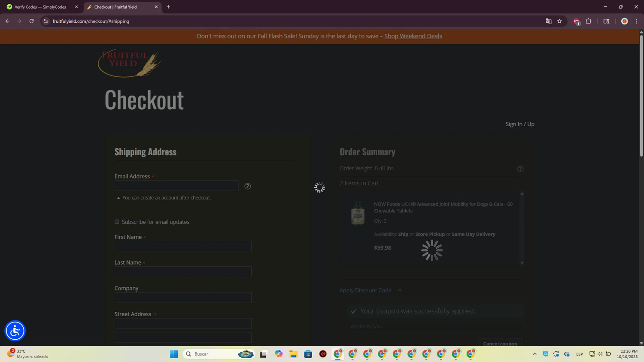This screenshot has height=362, width=644.
Task: Click the $59.98 price text
Action: [383, 248]
